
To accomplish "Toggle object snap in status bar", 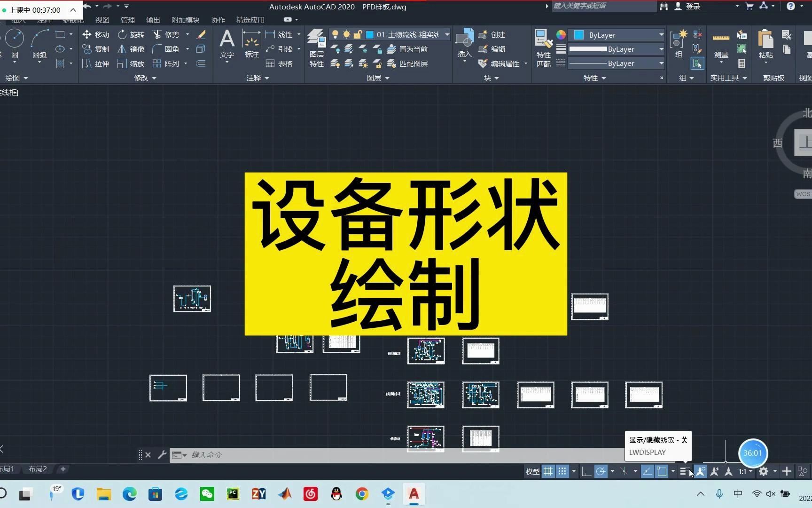I will click(x=662, y=471).
